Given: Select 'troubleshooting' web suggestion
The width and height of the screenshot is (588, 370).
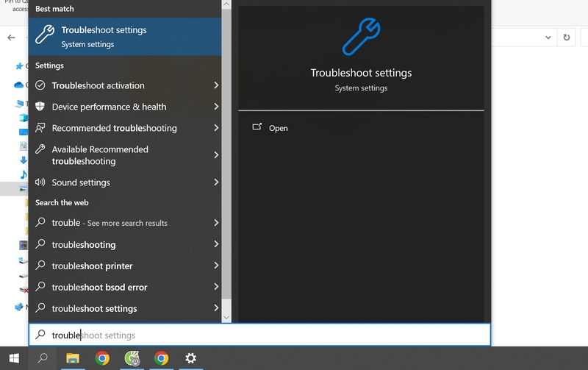Looking at the screenshot, I should coord(125,245).
